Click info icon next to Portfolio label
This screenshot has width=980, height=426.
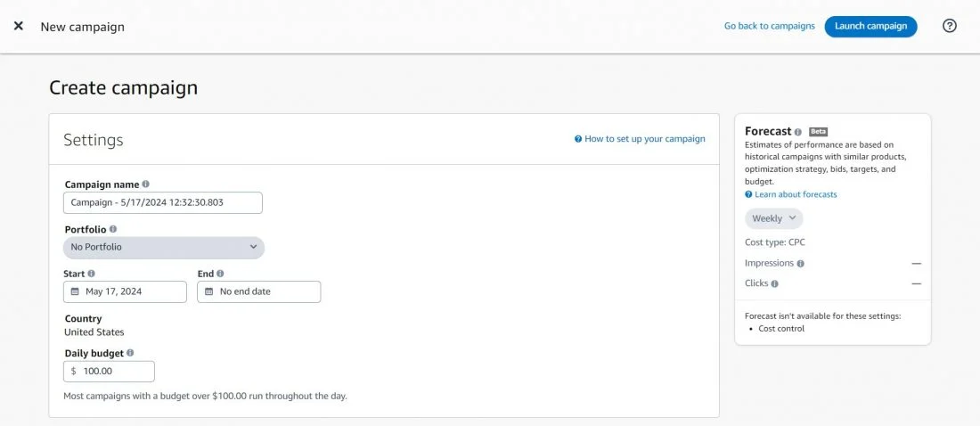pos(113,229)
